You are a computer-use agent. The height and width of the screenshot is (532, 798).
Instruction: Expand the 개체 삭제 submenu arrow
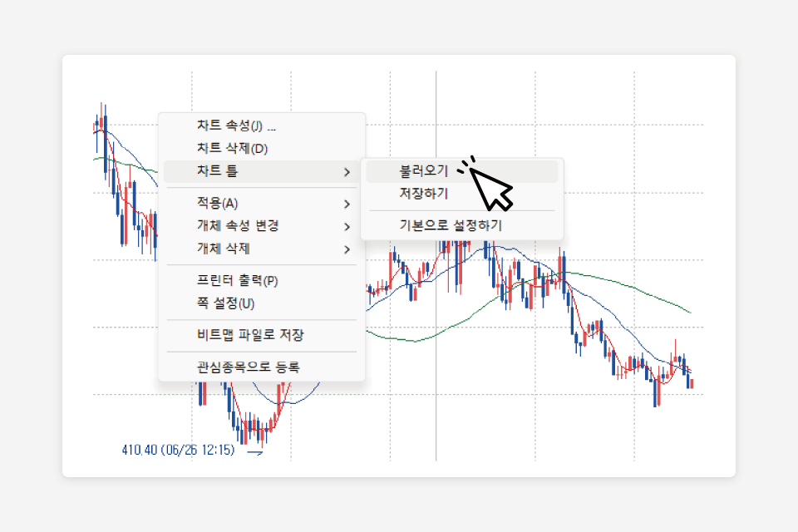tap(347, 249)
